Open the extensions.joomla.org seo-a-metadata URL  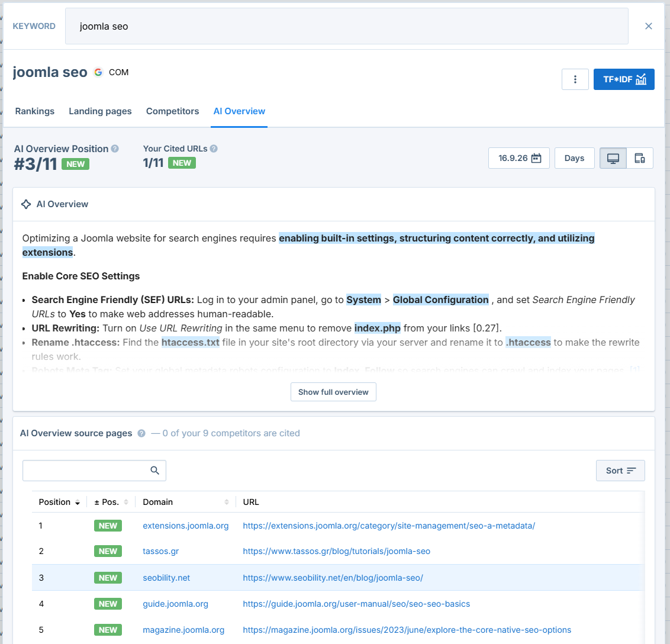coord(389,526)
